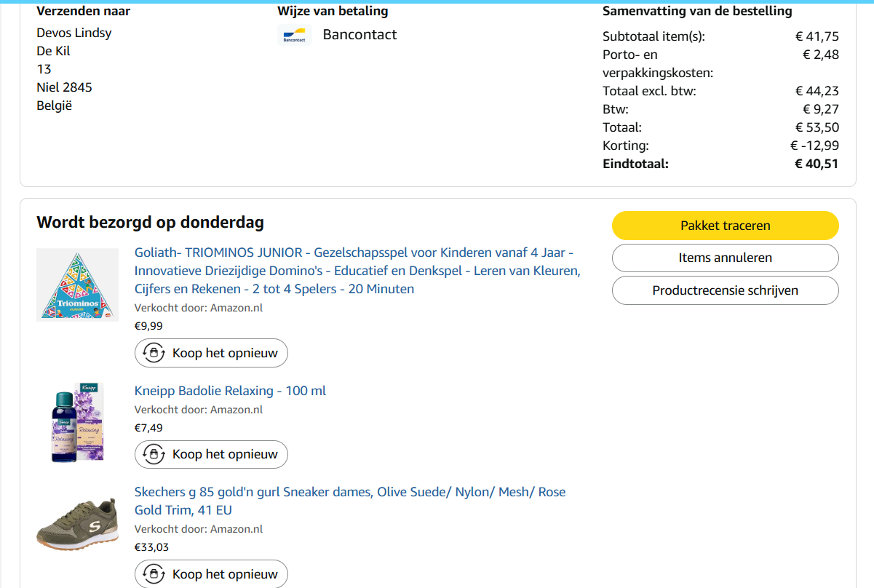This screenshot has height=588, width=874.
Task: Click the Skechers price €33,03
Action: 151,547
